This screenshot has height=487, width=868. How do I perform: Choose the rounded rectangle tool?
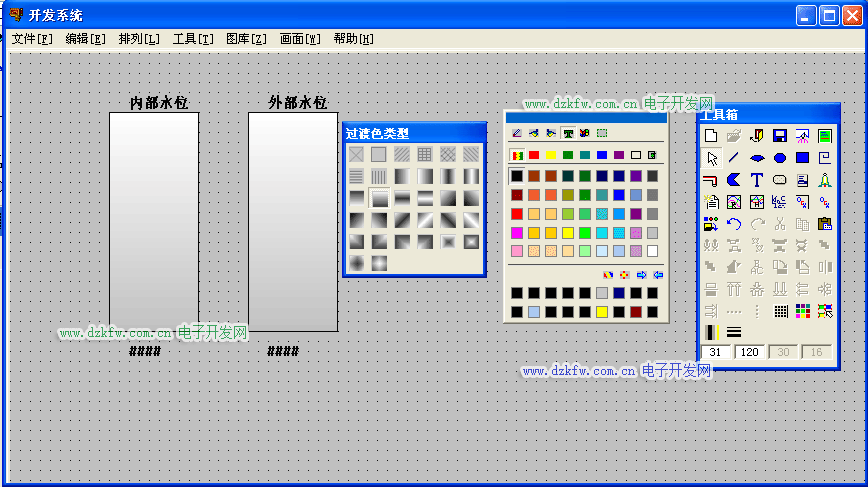(780, 180)
